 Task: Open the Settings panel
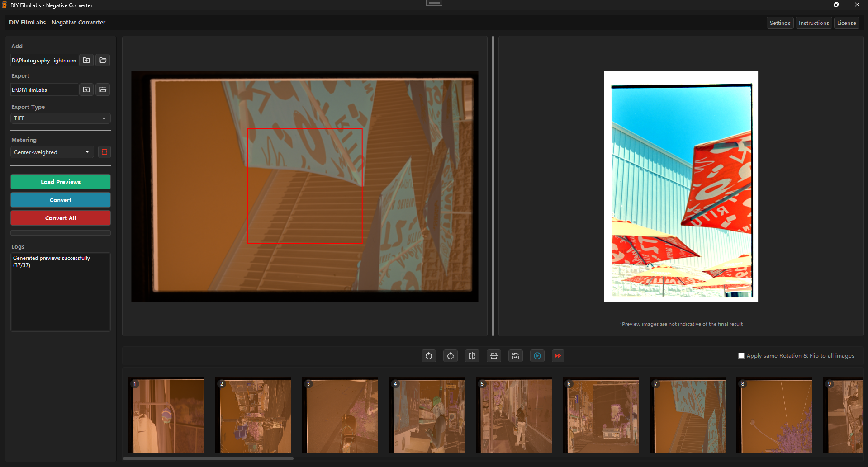pos(779,23)
